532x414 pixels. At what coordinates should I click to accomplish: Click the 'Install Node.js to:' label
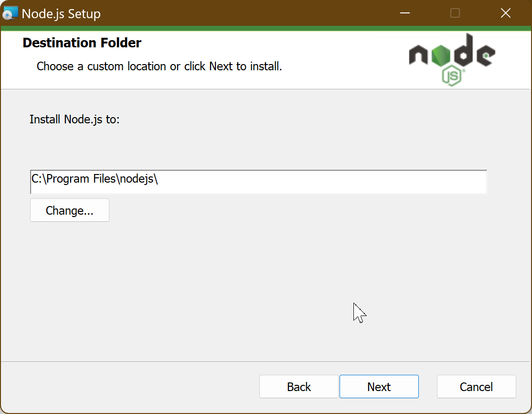(x=74, y=119)
